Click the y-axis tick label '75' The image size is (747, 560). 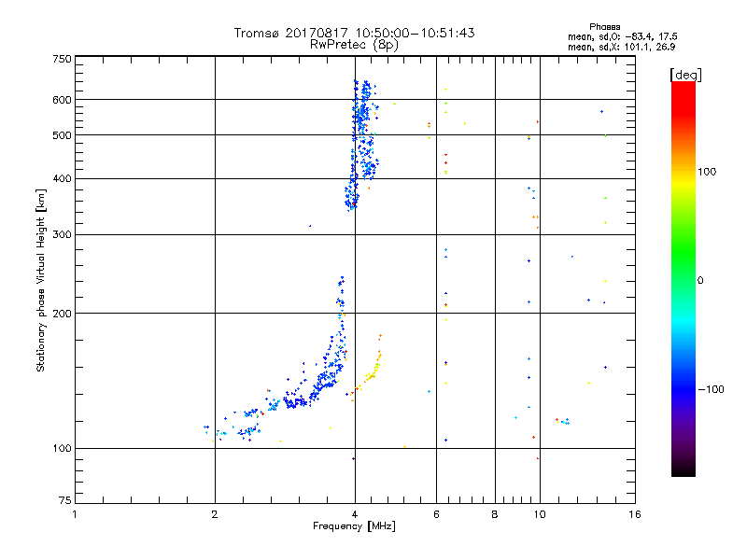[x=65, y=500]
